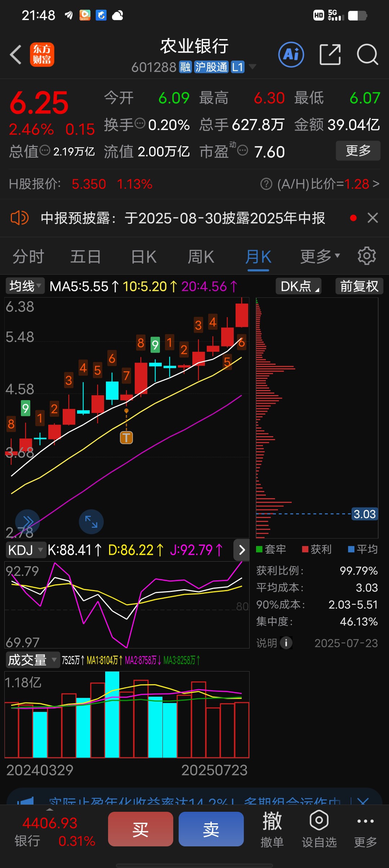Tap the 融 margin badge
This screenshot has width=389, height=868.
(185, 67)
